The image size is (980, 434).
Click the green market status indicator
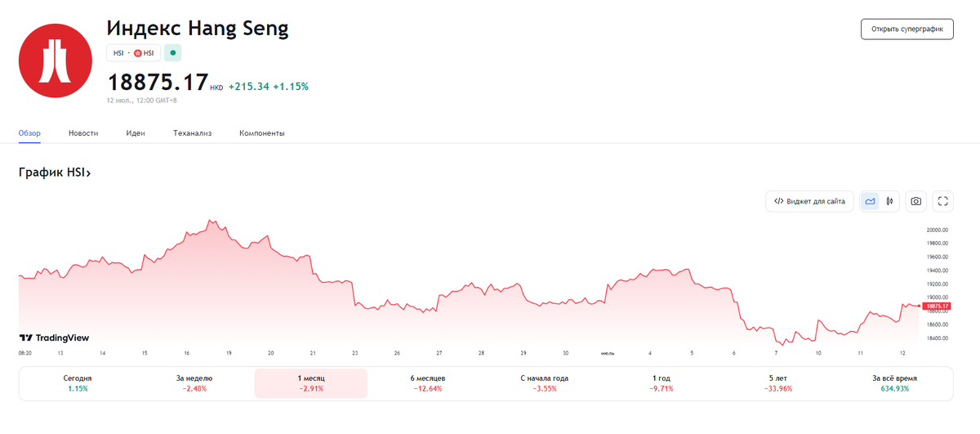point(172,53)
